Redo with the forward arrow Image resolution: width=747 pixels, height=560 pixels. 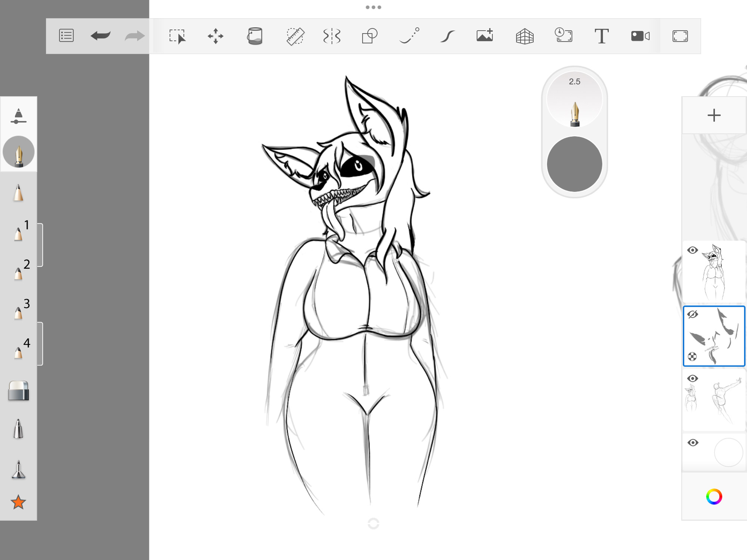click(x=134, y=36)
